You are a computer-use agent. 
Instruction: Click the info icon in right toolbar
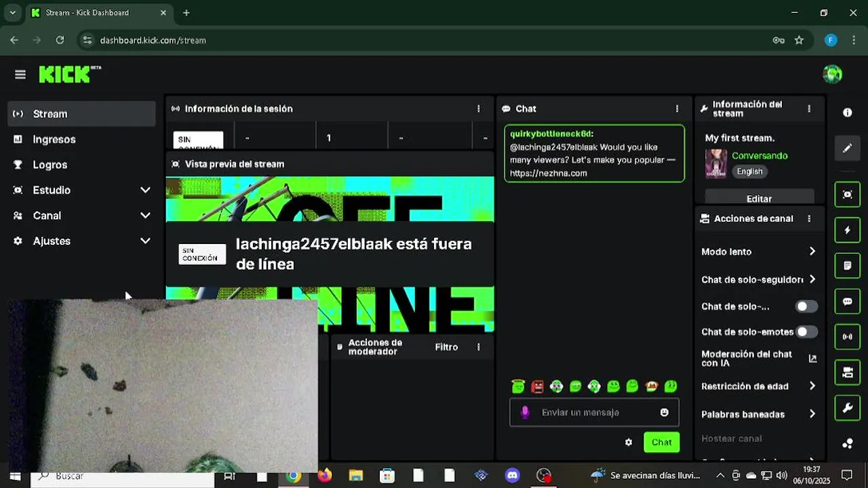848,113
